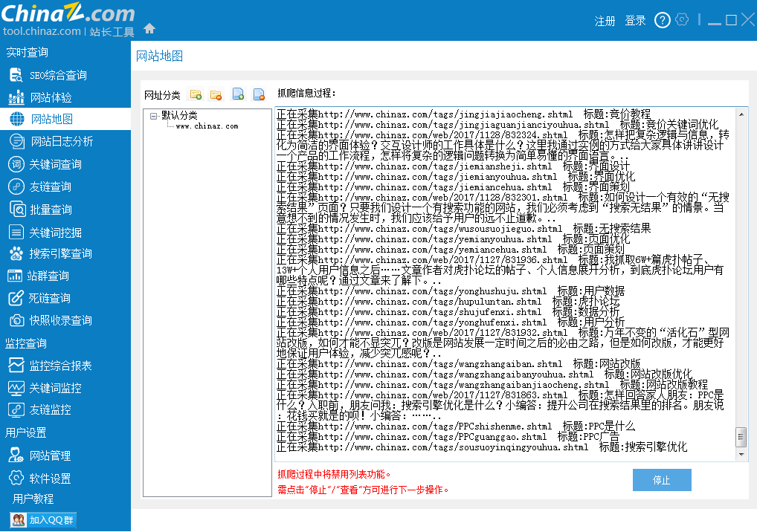Collapse the 默认分类 tree node
Image resolution: width=757 pixels, height=532 pixels.
[153, 116]
